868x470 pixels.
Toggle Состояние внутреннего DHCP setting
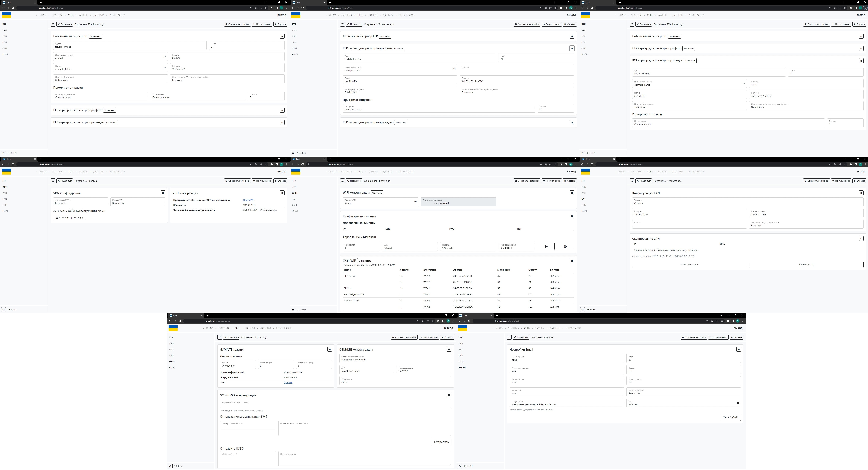(x=806, y=224)
